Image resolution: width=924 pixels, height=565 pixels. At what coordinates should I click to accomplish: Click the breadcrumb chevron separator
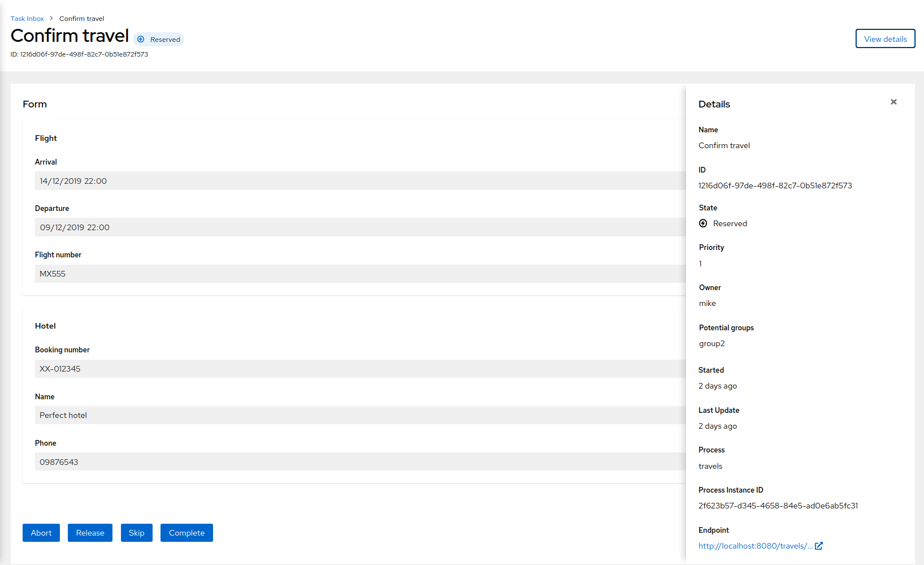coord(51,19)
